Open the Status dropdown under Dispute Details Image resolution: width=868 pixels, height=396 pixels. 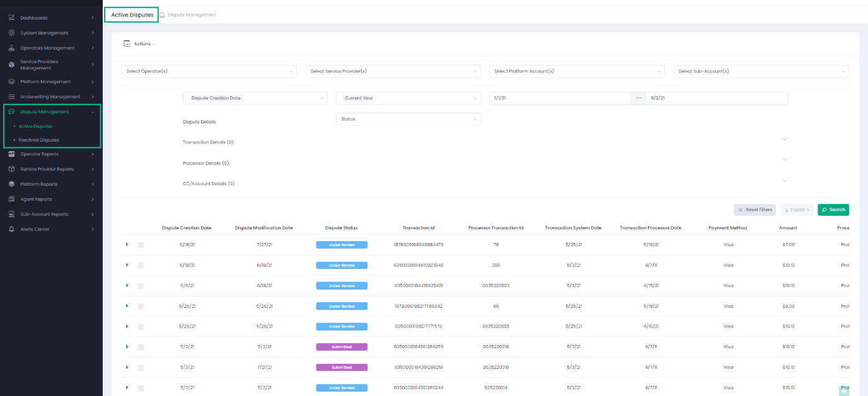(408, 119)
